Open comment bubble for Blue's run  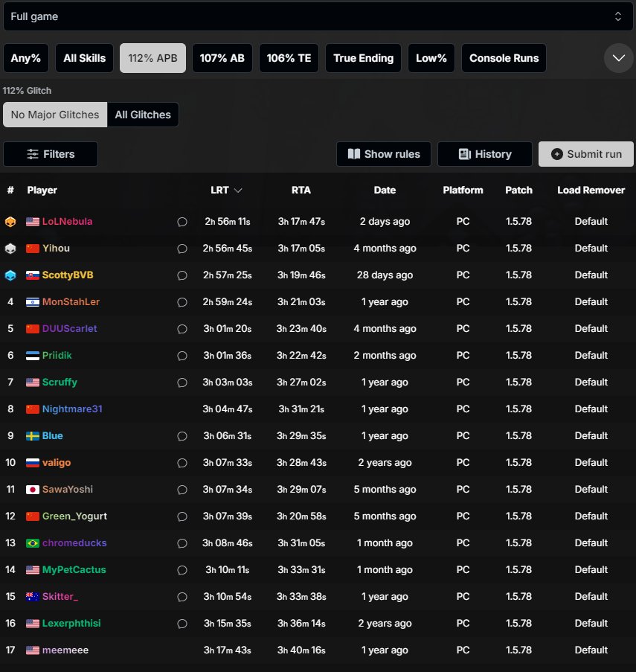[182, 436]
